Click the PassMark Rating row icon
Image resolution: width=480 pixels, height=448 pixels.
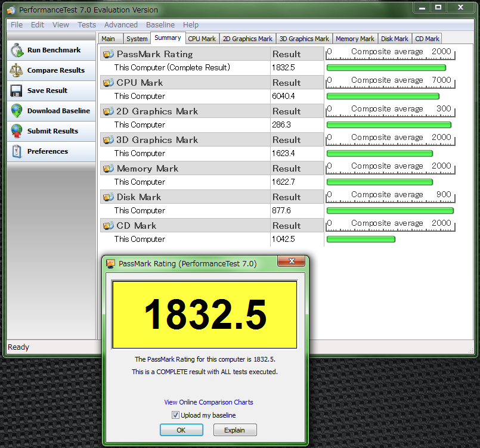coord(108,54)
